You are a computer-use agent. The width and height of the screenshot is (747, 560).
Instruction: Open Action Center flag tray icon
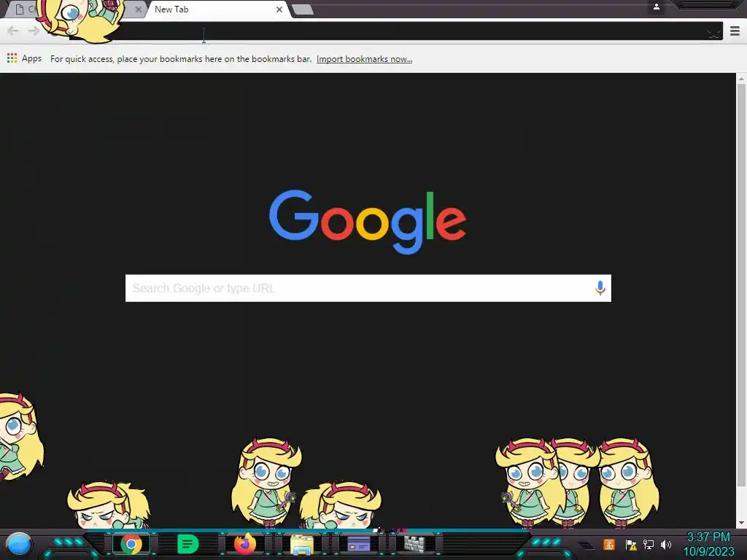coord(631,545)
